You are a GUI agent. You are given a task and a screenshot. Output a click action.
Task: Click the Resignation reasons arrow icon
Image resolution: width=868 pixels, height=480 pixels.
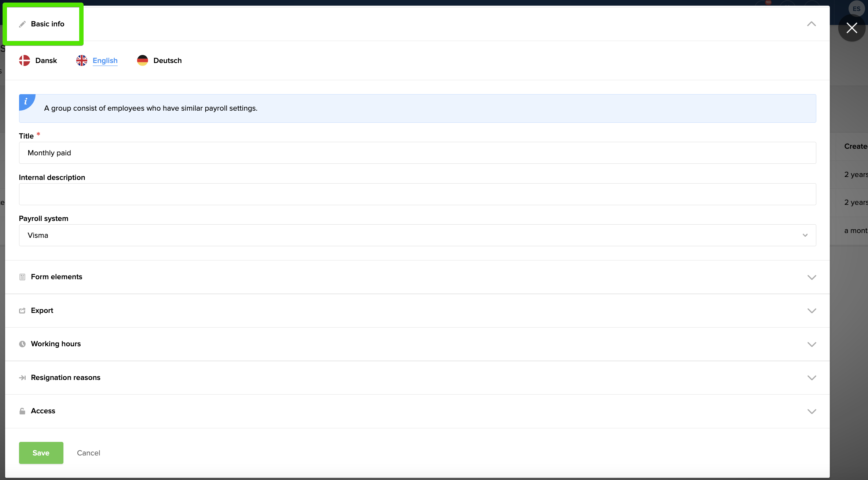[x=22, y=378]
